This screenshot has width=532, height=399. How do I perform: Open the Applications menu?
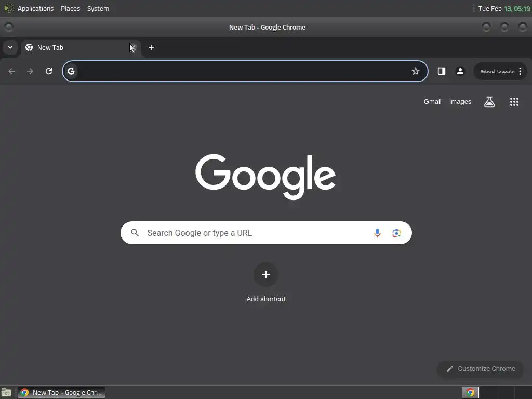[36, 8]
